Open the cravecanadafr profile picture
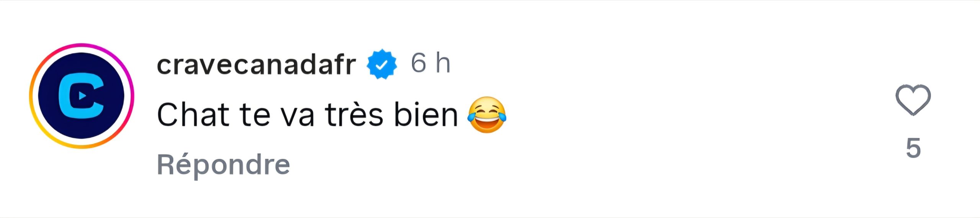The width and height of the screenshot is (980, 218). tap(82, 96)
